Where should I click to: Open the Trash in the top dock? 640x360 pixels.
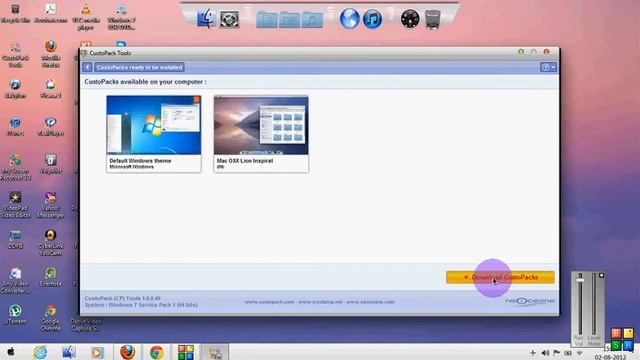(x=433, y=19)
